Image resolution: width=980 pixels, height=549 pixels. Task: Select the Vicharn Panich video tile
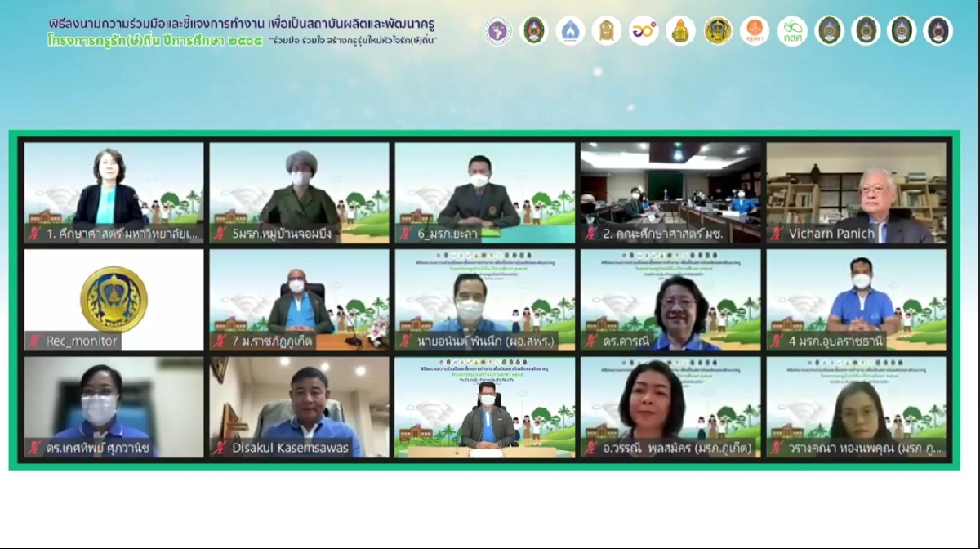(x=856, y=193)
